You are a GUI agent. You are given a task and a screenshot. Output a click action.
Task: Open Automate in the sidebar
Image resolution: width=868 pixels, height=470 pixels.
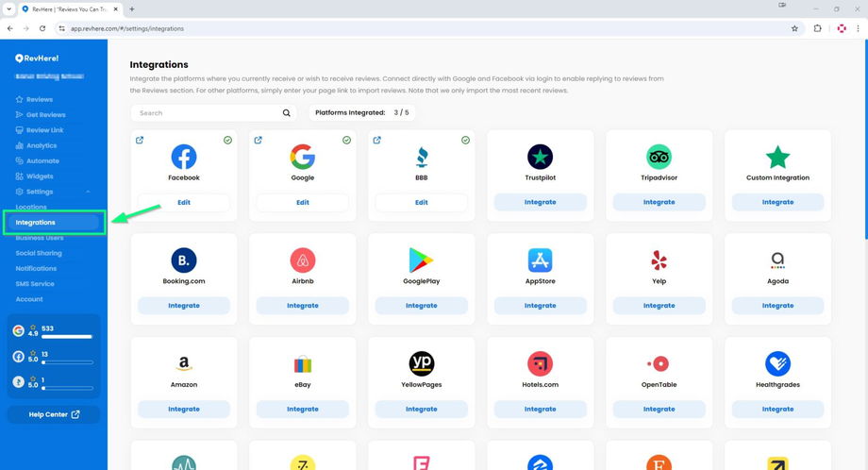(x=37, y=161)
